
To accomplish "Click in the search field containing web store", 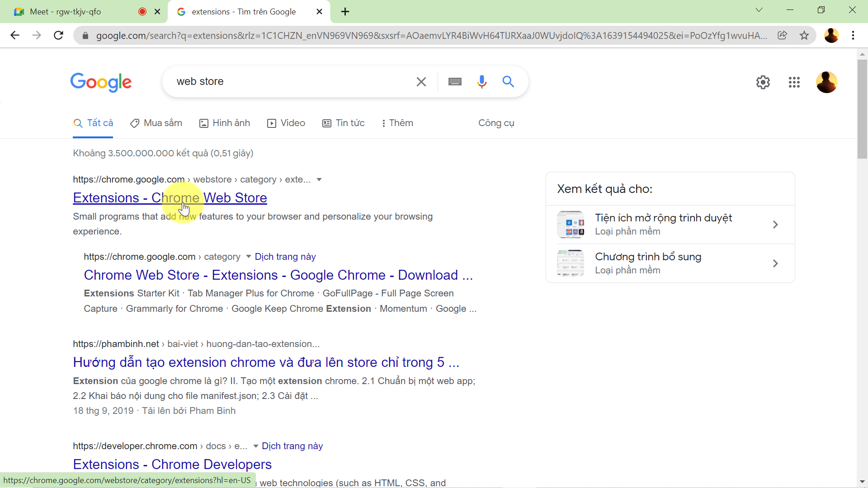I will coord(289,82).
